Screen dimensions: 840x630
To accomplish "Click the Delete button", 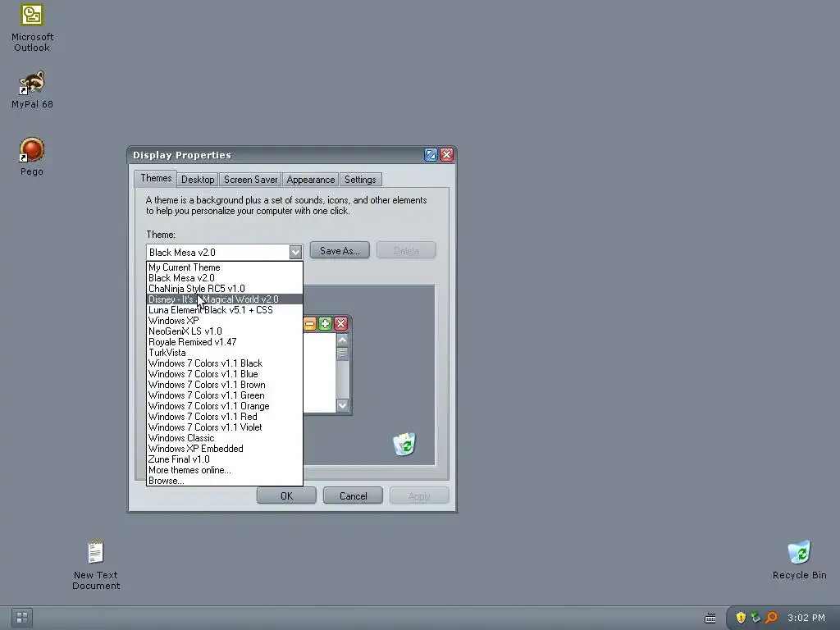I will pyautogui.click(x=406, y=250).
